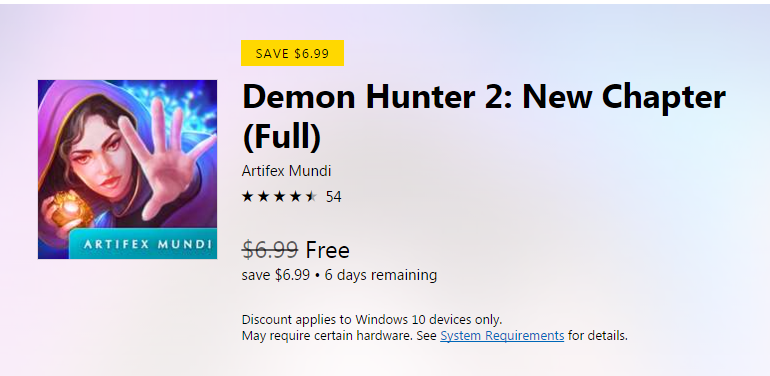The height and width of the screenshot is (376, 770).
Task: Click the "save $6.99" text below price
Action: point(275,275)
